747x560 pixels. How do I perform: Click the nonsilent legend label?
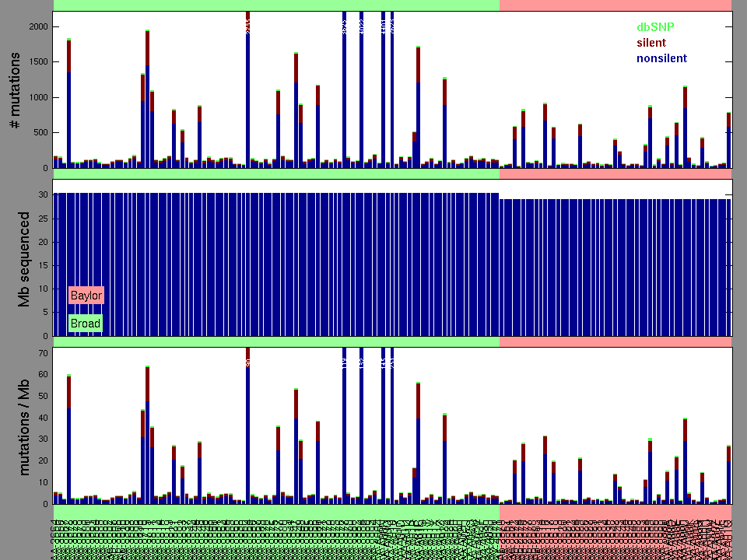tap(661, 58)
